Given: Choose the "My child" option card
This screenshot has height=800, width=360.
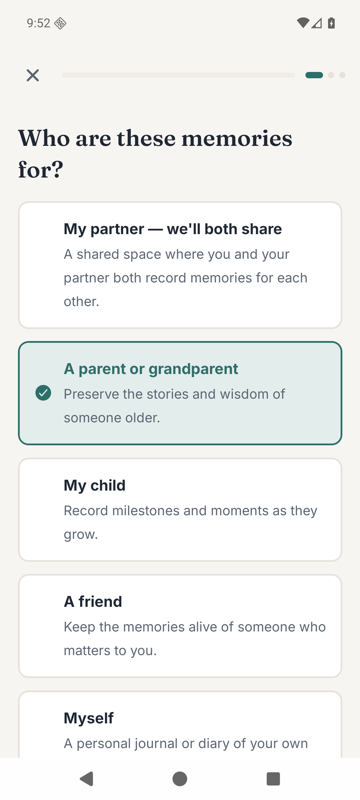Looking at the screenshot, I should pos(180,510).
